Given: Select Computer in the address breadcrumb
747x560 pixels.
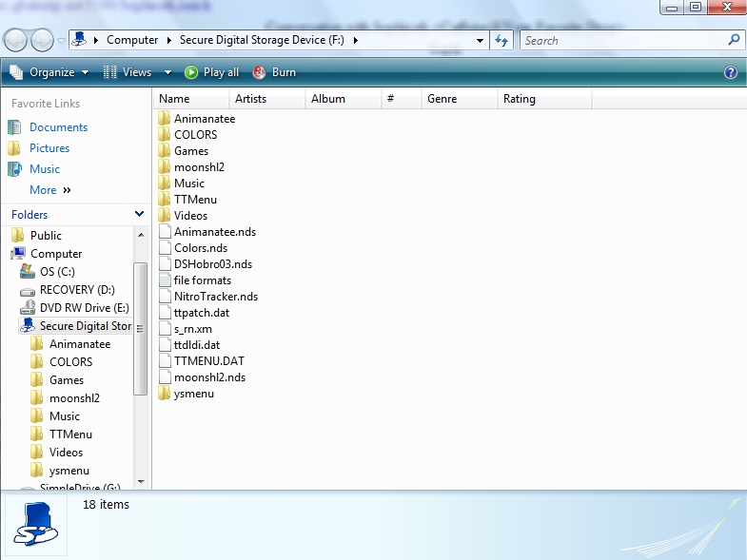Looking at the screenshot, I should (x=132, y=40).
